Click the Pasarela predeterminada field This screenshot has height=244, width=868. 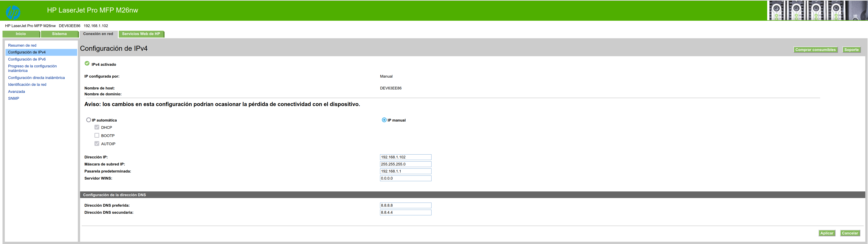(406, 172)
